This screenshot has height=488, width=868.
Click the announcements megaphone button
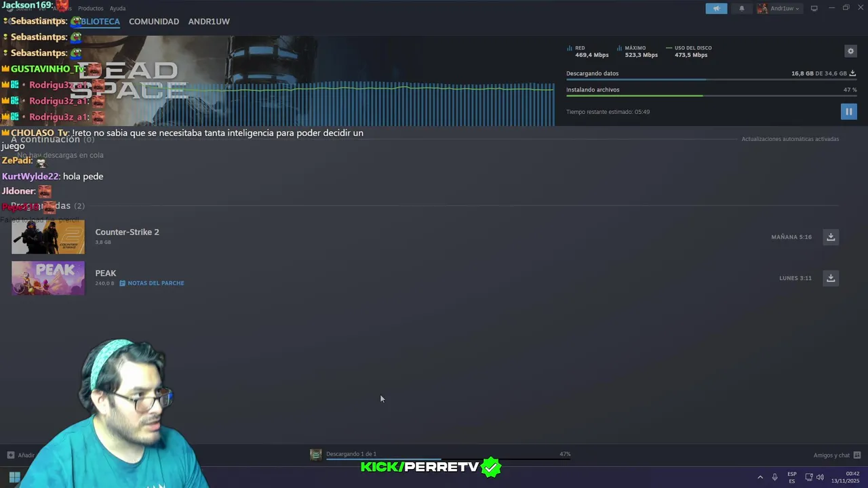pos(716,9)
